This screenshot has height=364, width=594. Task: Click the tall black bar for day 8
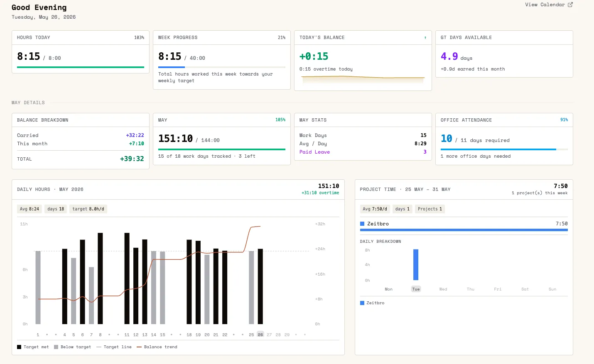pos(100,278)
